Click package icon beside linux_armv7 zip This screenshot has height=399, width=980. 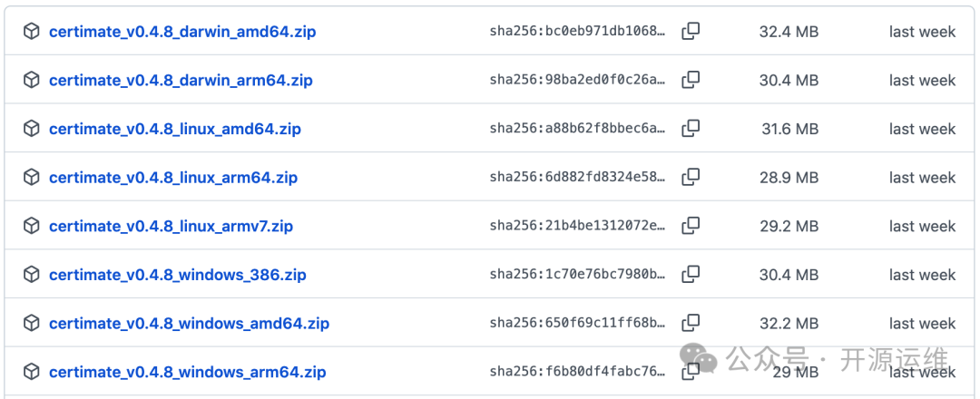pos(32,226)
